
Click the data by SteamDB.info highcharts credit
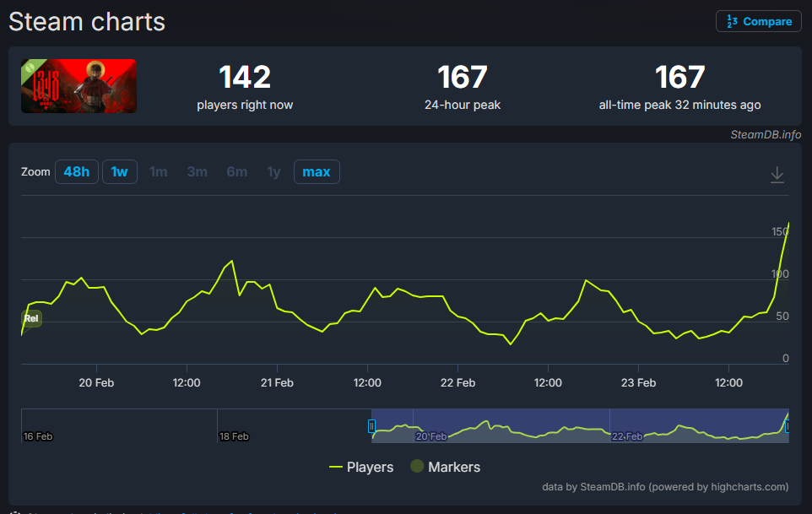click(x=665, y=486)
